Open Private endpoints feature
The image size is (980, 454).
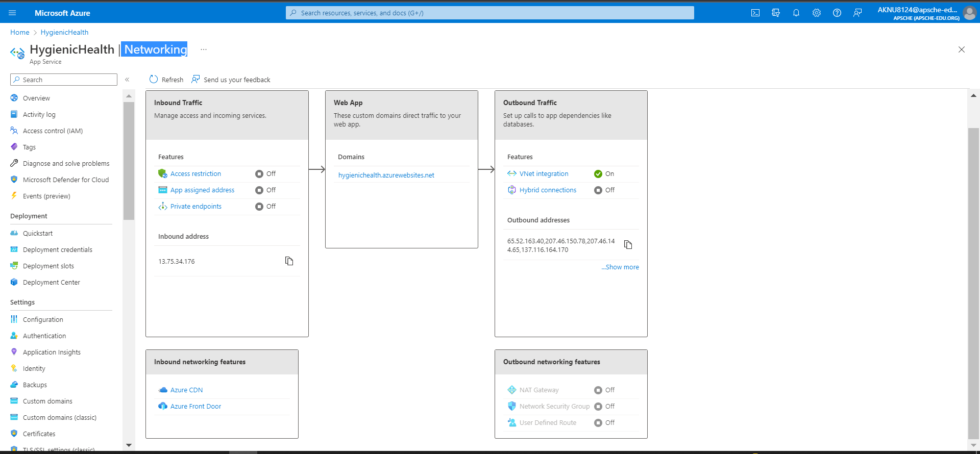click(196, 206)
